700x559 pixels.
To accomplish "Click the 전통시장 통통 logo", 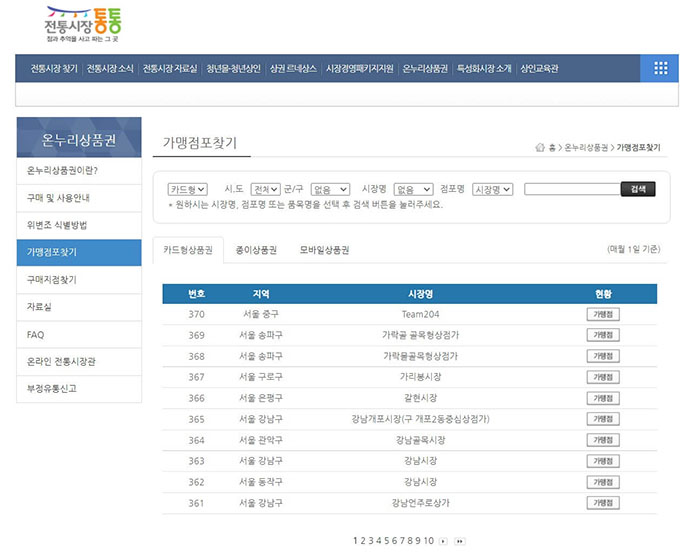I will point(83,24).
